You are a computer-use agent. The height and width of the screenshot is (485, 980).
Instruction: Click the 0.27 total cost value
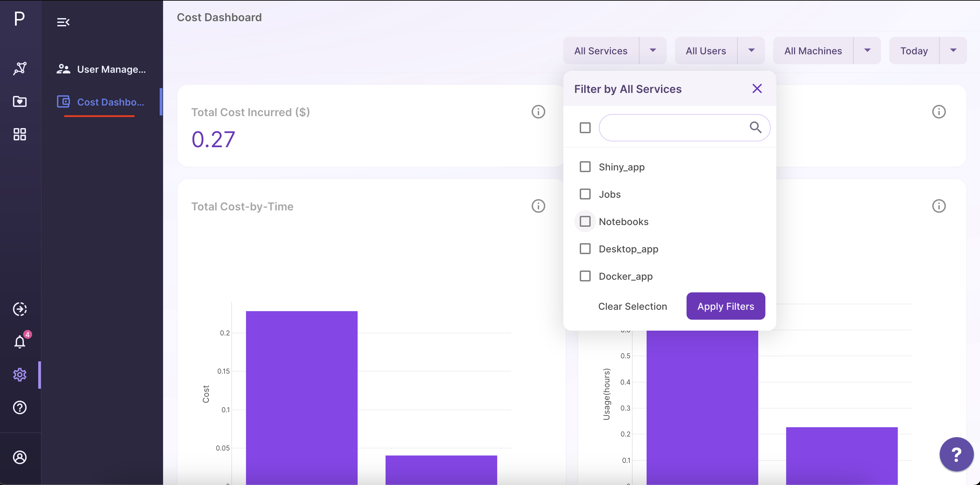(213, 139)
